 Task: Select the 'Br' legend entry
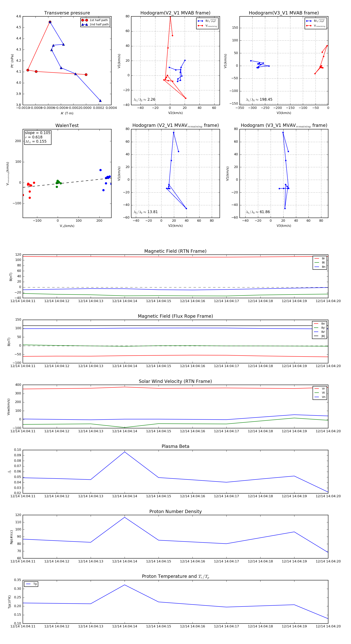[x=320, y=259]
